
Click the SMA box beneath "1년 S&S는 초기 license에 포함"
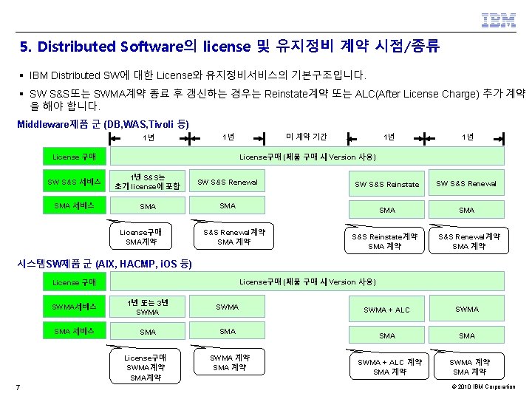click(148, 205)
